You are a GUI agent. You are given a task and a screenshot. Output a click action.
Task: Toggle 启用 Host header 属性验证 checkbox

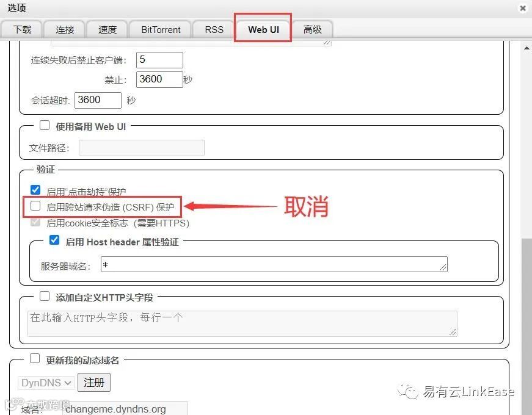click(54, 240)
